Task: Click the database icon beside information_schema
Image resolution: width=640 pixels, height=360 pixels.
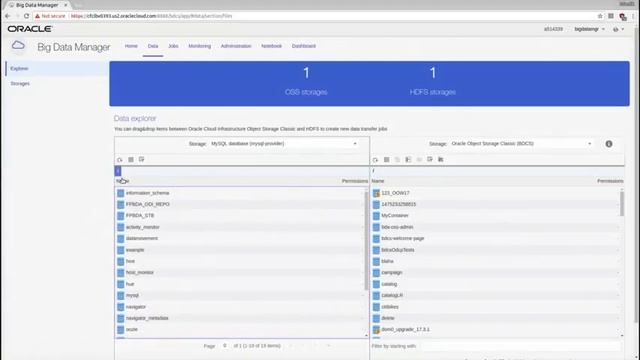Action: click(x=120, y=193)
